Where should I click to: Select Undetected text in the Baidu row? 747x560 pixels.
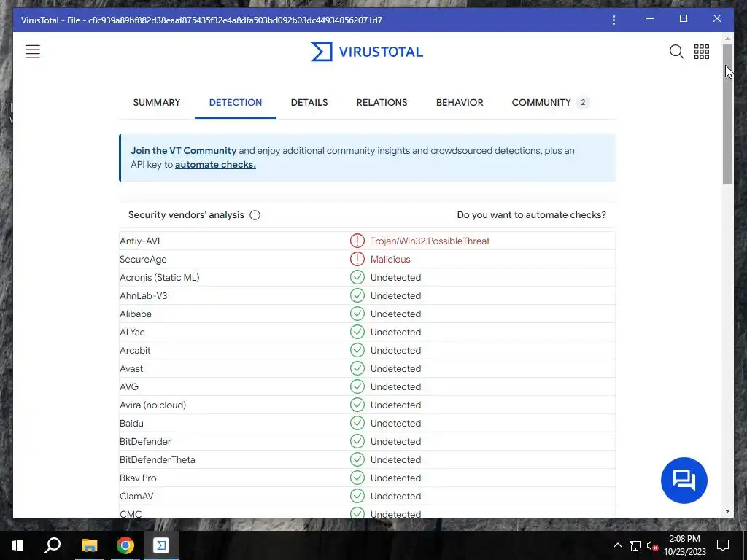pos(396,423)
